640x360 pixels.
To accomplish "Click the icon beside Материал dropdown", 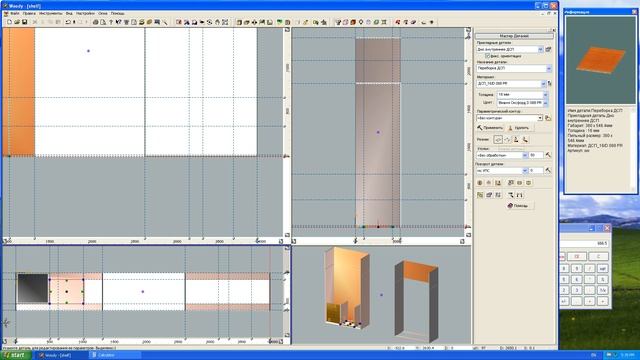I will pyautogui.click(x=549, y=84).
